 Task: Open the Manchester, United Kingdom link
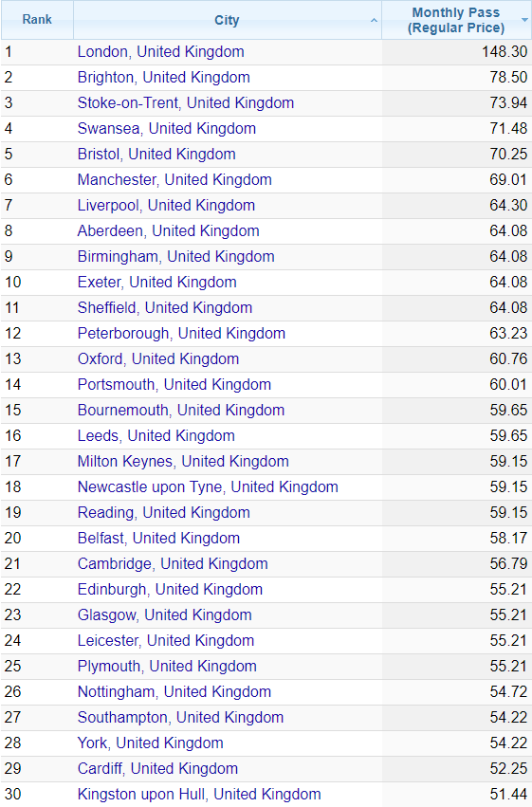click(x=174, y=180)
